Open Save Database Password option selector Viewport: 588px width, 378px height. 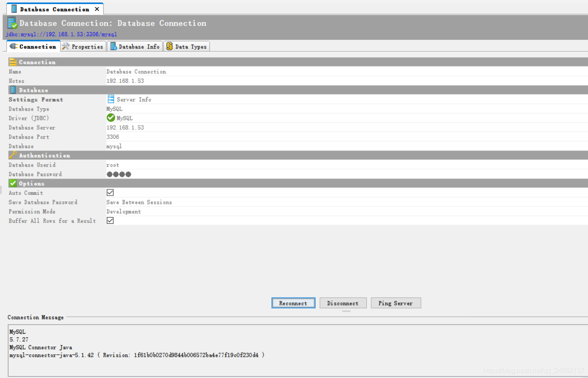click(347, 202)
